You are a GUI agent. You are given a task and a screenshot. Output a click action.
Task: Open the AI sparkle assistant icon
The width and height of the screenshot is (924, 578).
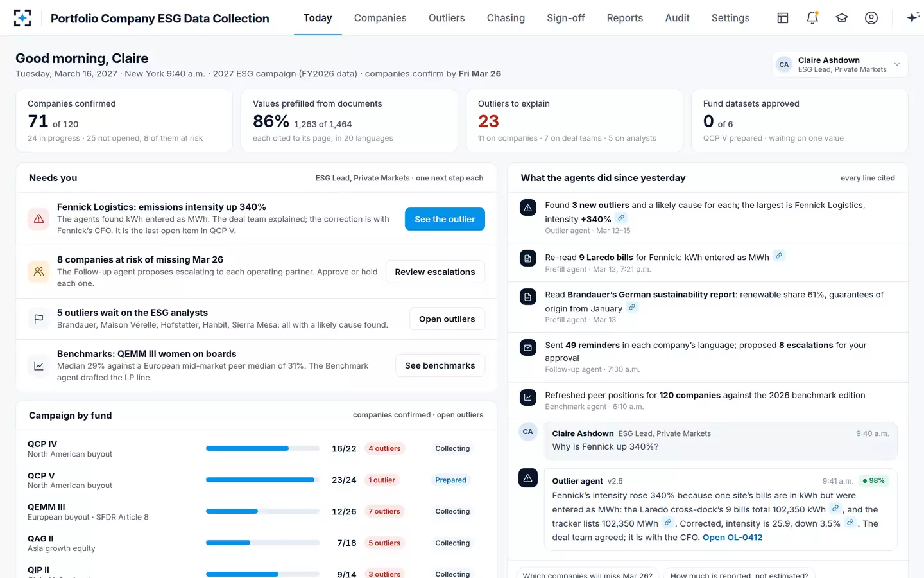912,18
